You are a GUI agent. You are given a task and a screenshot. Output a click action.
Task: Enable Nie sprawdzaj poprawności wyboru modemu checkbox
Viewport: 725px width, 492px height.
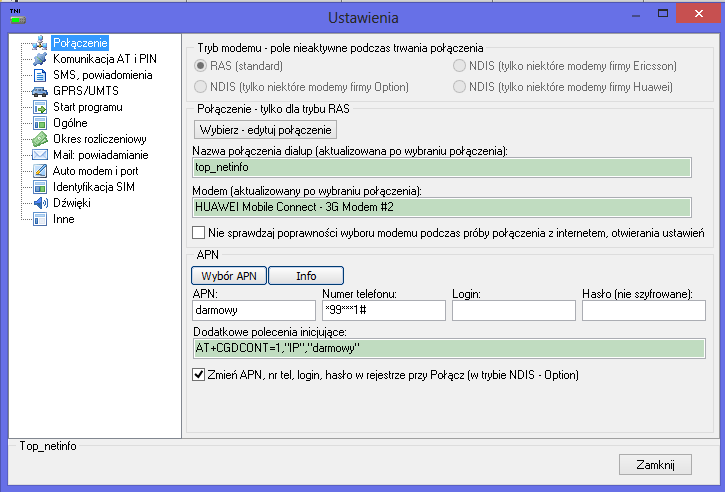click(198, 233)
